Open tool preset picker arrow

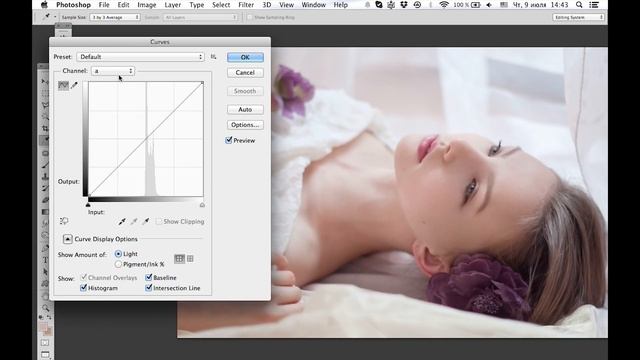55,17
